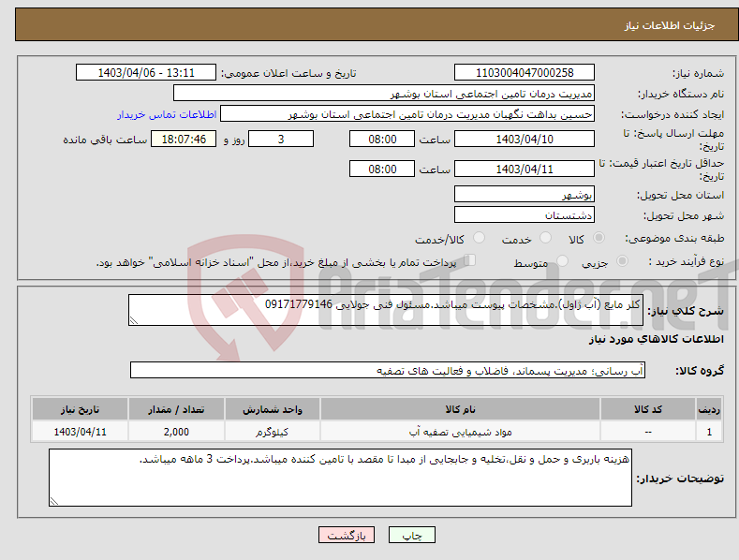The image size is (739, 560).
Task: Click the توضیحات خریدار label
Action: point(680,479)
